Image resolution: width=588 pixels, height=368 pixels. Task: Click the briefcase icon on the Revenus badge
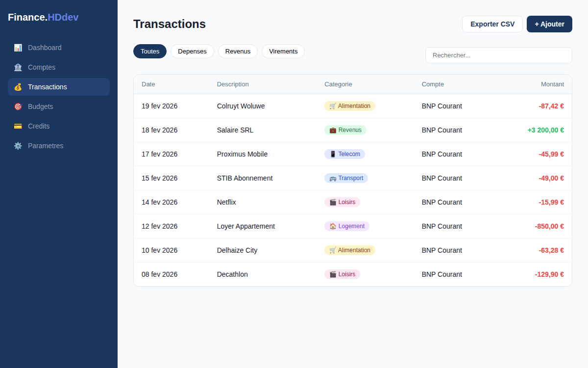point(333,130)
